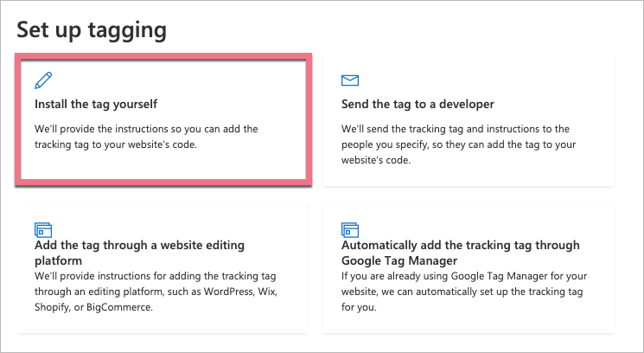The height and width of the screenshot is (353, 644).
Task: Click the line "tracking tag to your website's code."
Action: pyautogui.click(x=116, y=144)
